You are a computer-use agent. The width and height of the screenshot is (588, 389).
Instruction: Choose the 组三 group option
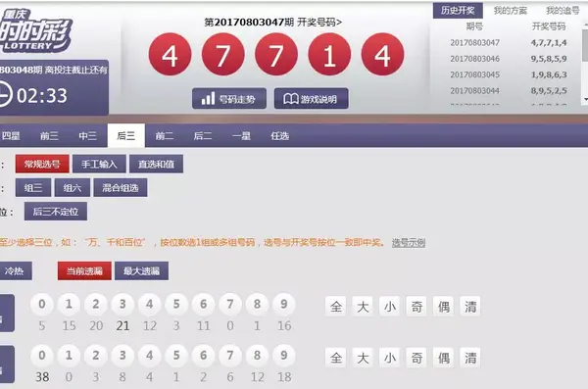(x=33, y=187)
